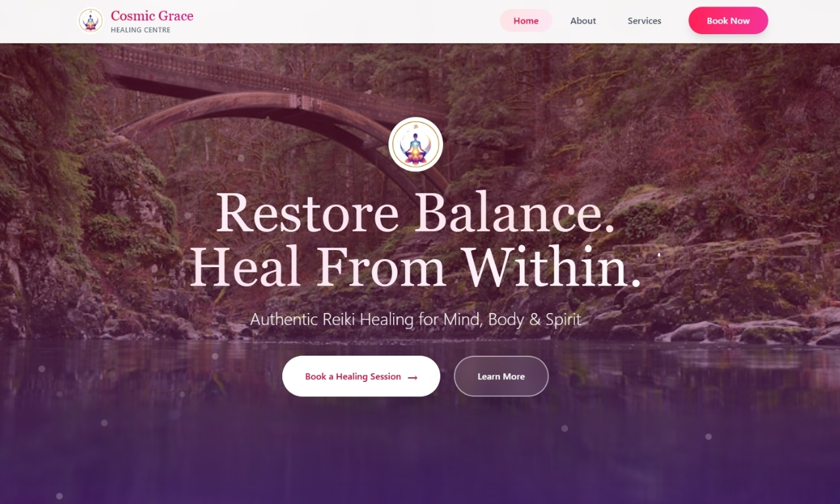Screen dimensions: 840x504
Task: Click the arrow icon in Book a Healing Session
Action: pyautogui.click(x=413, y=377)
